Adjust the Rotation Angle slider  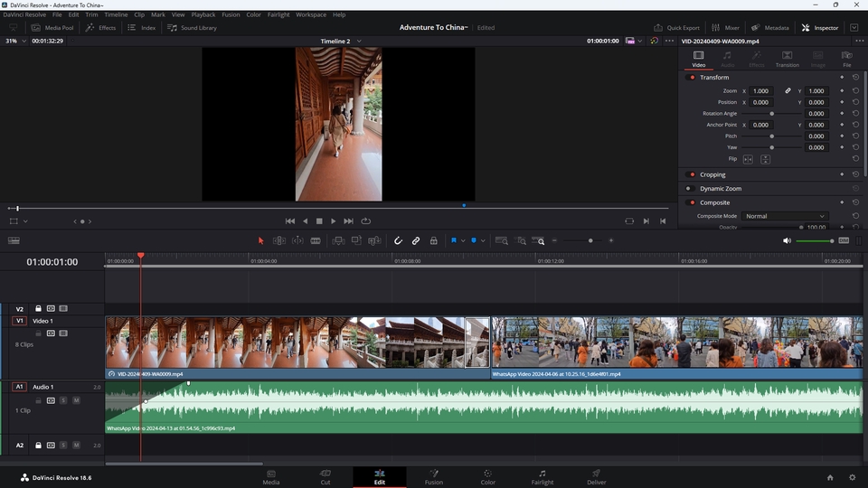(771, 114)
